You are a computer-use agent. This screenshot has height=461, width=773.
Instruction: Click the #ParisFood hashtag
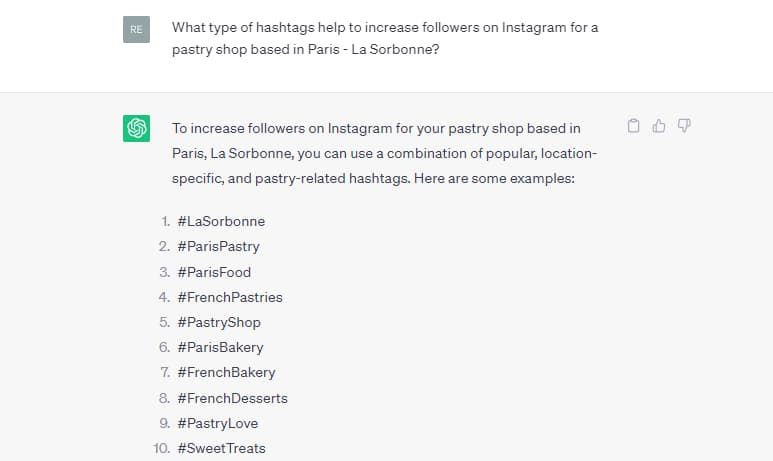pyautogui.click(x=214, y=272)
